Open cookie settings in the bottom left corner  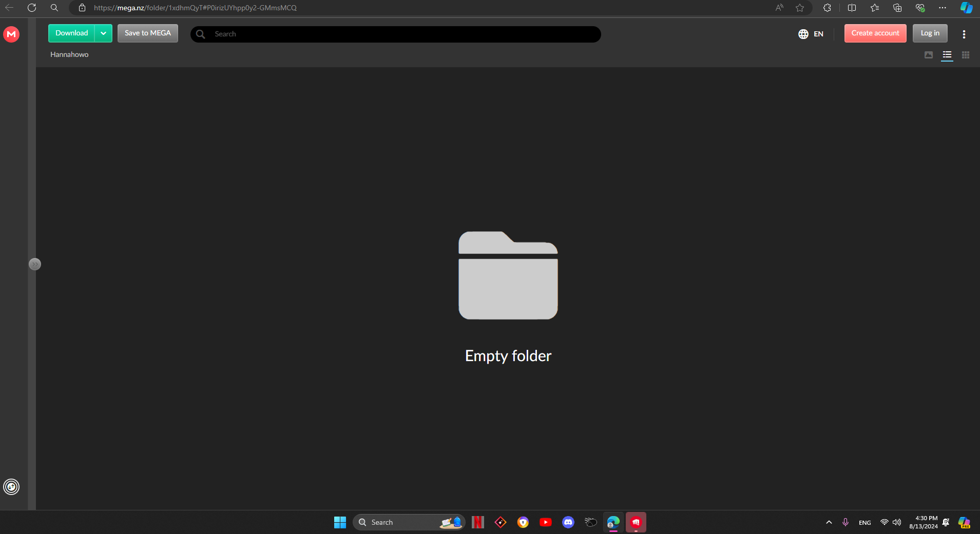point(11,486)
